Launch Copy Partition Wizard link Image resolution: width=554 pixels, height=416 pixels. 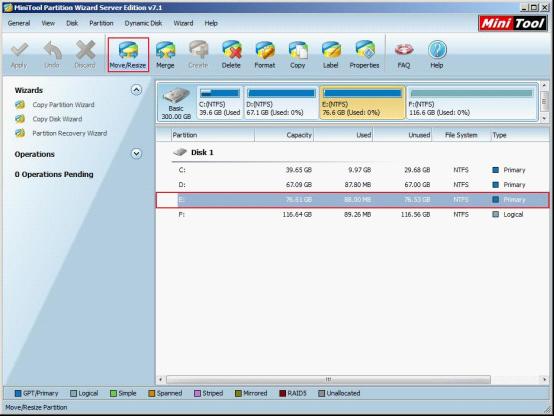pos(63,105)
